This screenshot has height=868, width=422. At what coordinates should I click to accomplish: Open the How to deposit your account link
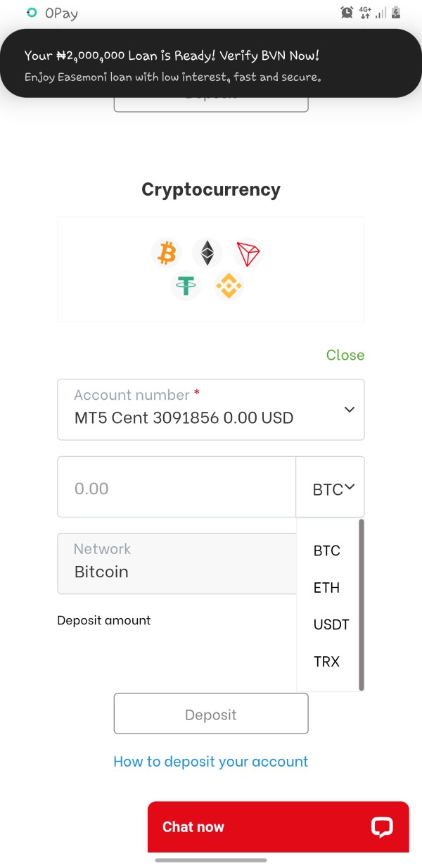coord(211,762)
